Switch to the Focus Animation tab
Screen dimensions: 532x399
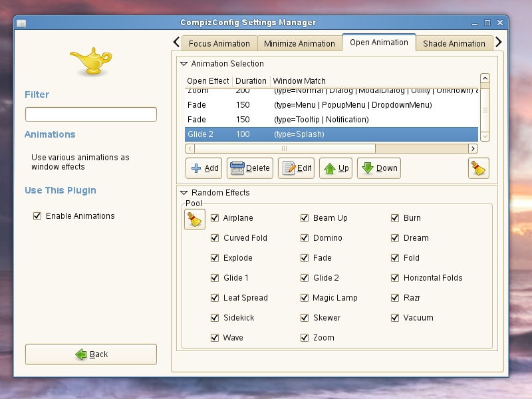pos(219,43)
